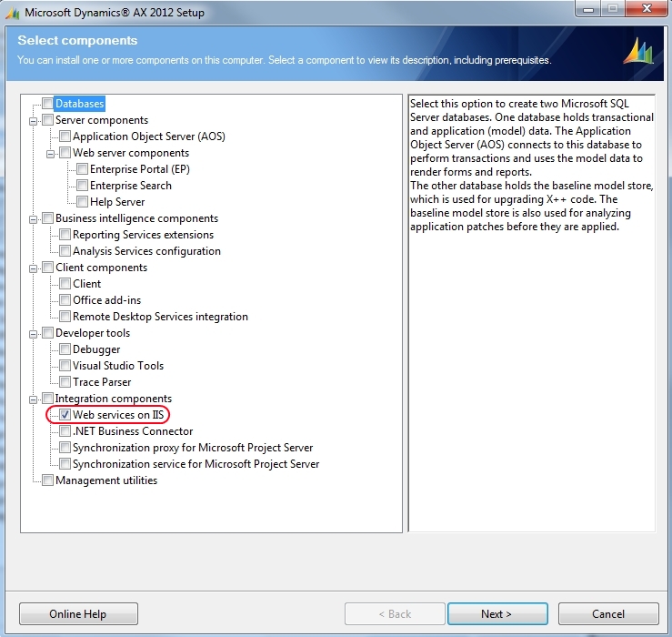
Task: Tick Synchronization service for Project Server
Action: 65,464
